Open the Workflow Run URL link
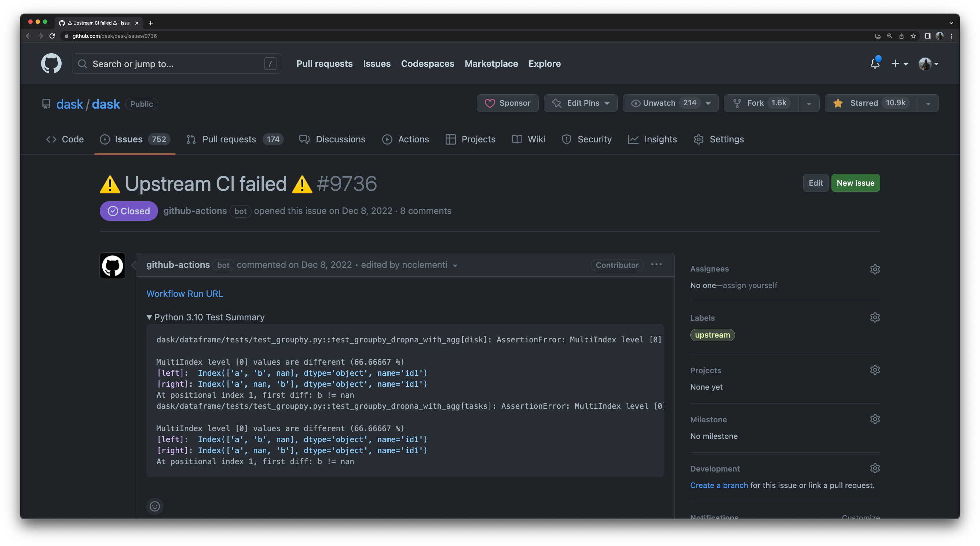The height and width of the screenshot is (546, 980). click(x=184, y=293)
